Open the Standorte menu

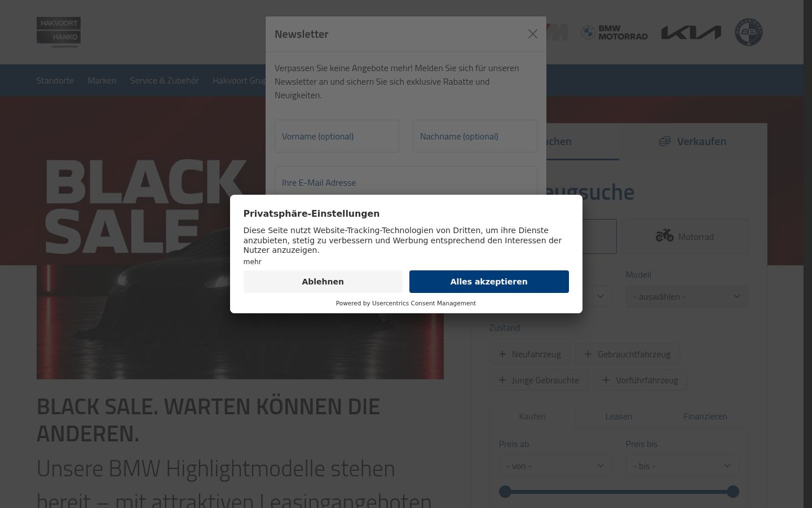pos(55,80)
